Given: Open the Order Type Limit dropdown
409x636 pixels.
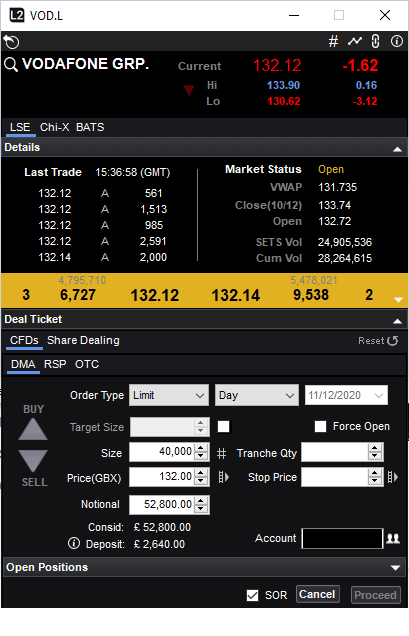Looking at the screenshot, I should [169, 395].
